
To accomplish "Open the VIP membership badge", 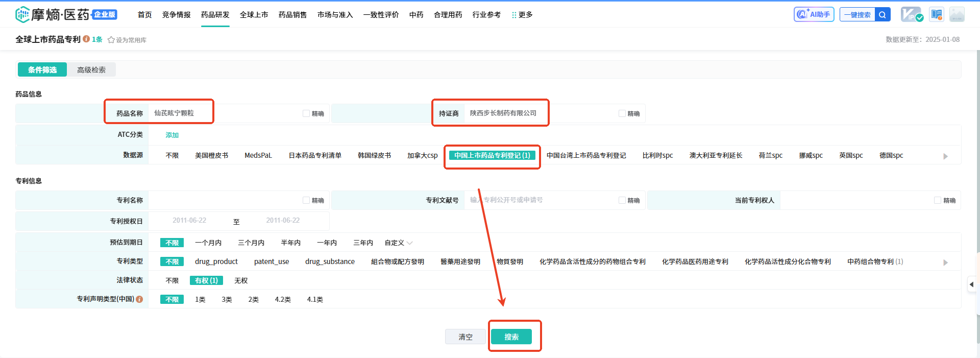I will (912, 14).
